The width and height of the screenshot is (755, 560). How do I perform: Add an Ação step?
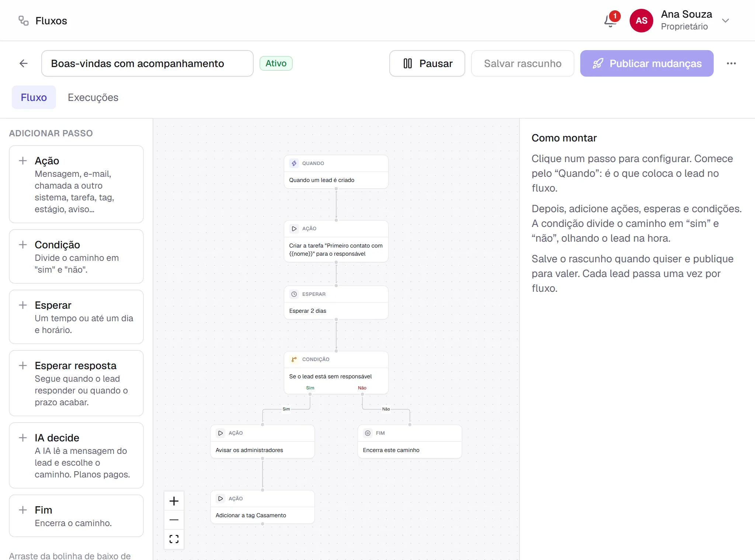point(76,184)
